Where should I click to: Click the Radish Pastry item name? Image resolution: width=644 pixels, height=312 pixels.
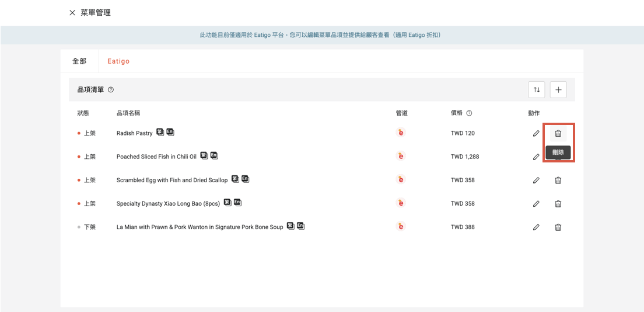tap(134, 133)
